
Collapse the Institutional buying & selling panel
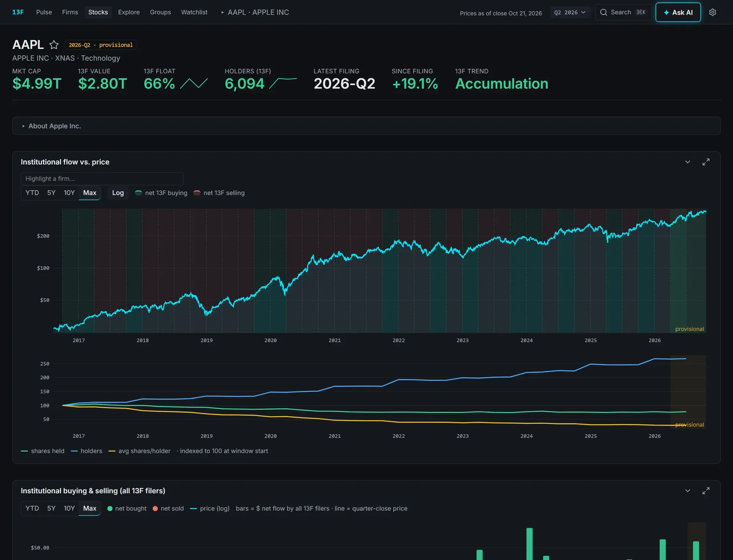pos(688,490)
